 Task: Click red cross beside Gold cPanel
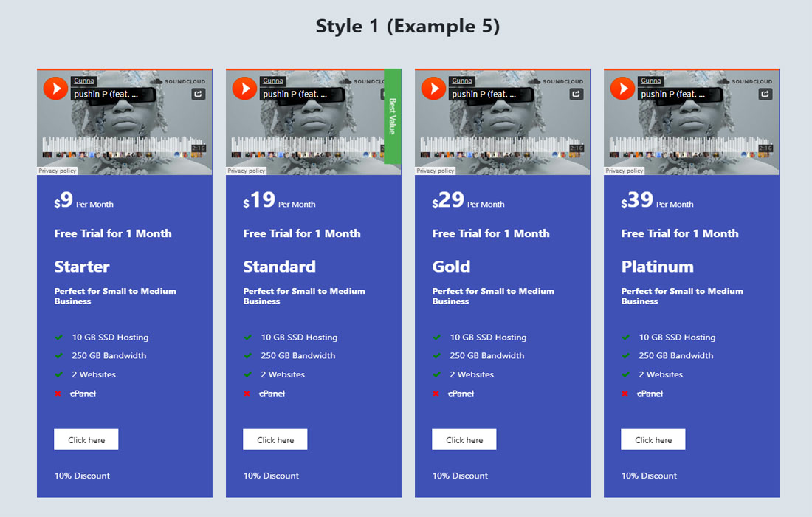pyautogui.click(x=436, y=394)
